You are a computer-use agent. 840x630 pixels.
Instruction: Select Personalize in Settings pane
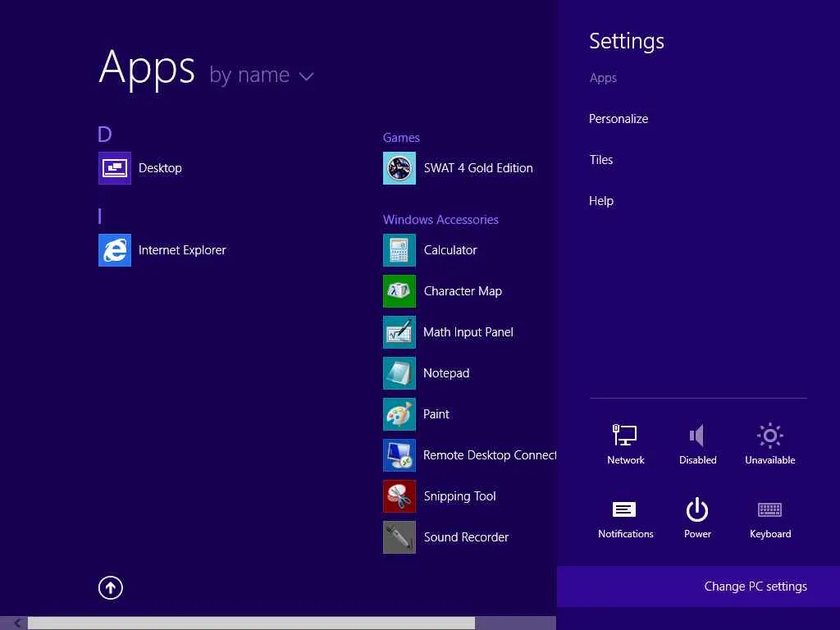(619, 119)
